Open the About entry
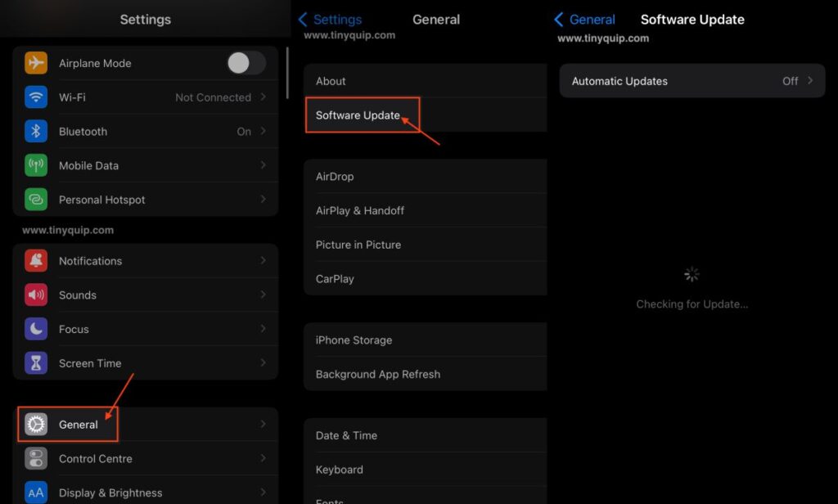The image size is (838, 504). 331,80
